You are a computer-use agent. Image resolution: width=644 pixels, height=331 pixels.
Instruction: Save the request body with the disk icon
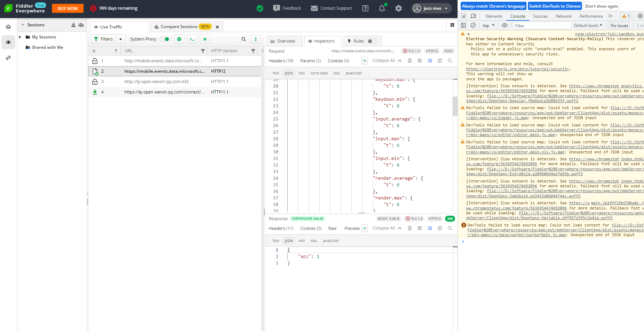point(420,61)
